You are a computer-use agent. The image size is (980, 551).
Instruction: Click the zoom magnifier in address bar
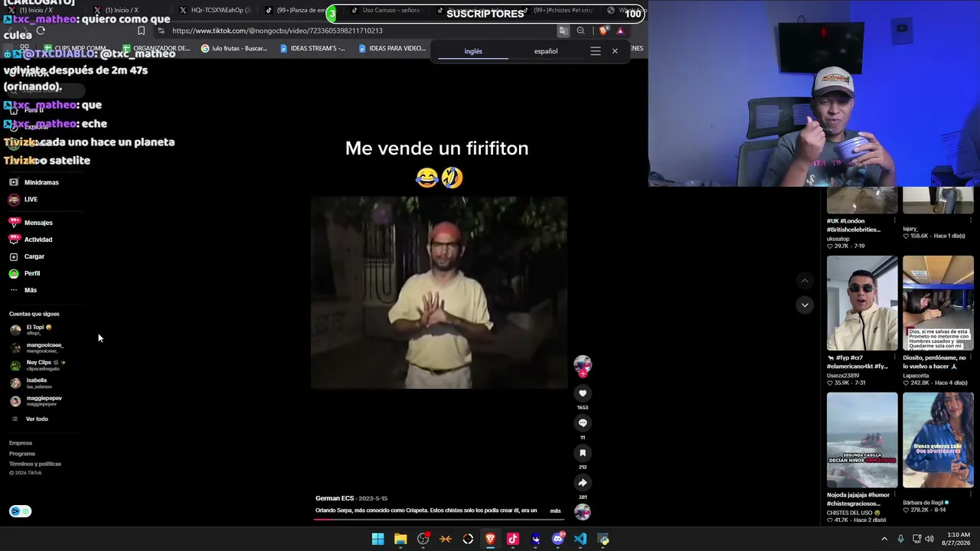coord(580,31)
